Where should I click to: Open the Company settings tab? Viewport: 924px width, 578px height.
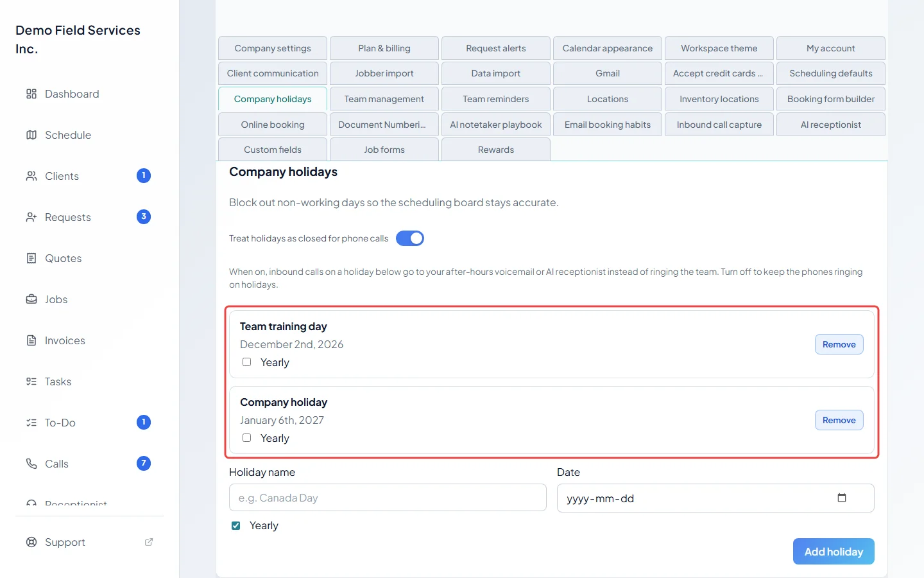[x=273, y=48]
